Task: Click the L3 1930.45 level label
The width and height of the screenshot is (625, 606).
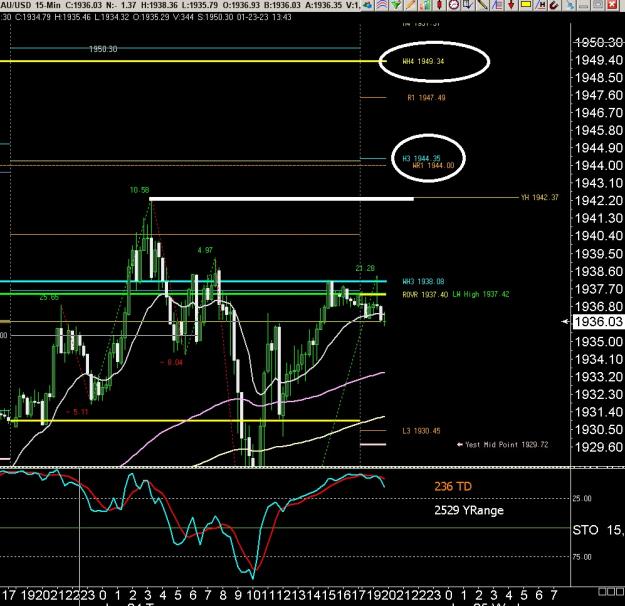Action: 421,431
